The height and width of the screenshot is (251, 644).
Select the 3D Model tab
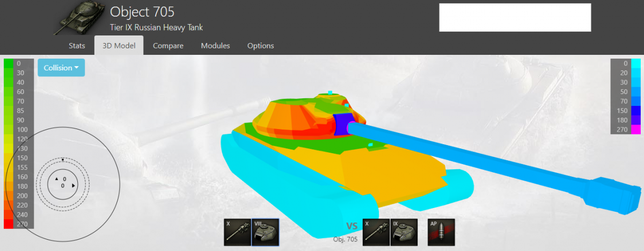click(119, 46)
